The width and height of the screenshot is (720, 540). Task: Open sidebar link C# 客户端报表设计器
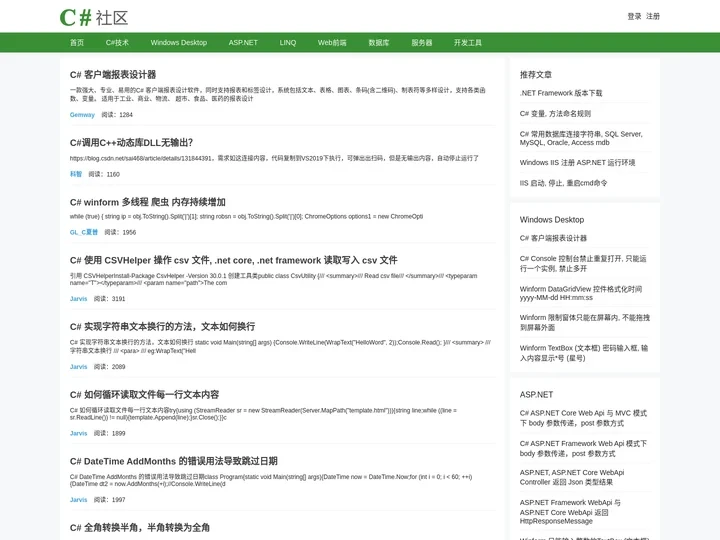[553, 238]
